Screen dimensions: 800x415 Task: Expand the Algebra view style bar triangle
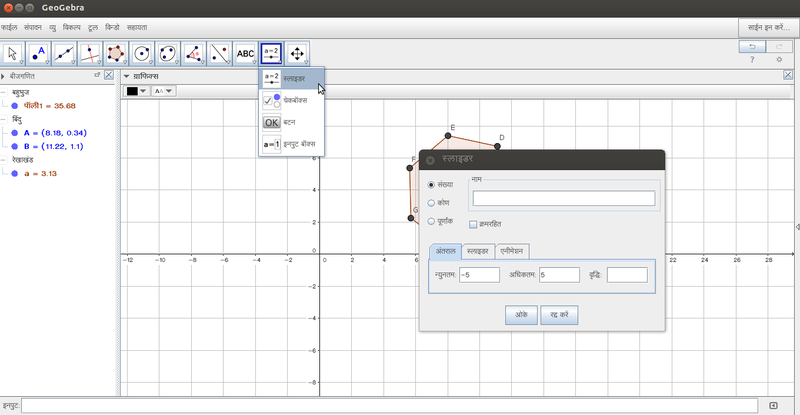pos(3,76)
